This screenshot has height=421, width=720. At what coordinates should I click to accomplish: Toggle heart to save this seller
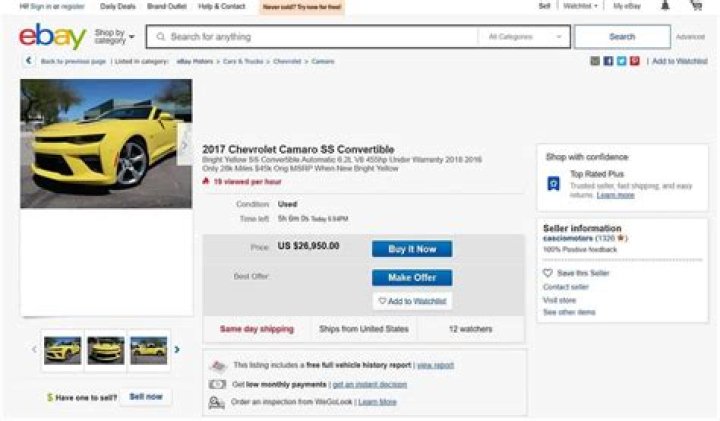(x=548, y=273)
